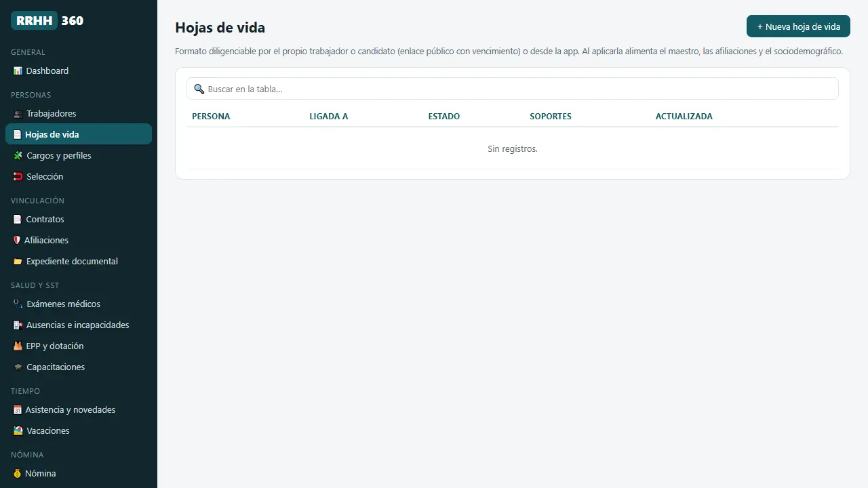This screenshot has width=868, height=488.
Task: Sort by the ACTUALIZADA column header
Action: [684, 116]
